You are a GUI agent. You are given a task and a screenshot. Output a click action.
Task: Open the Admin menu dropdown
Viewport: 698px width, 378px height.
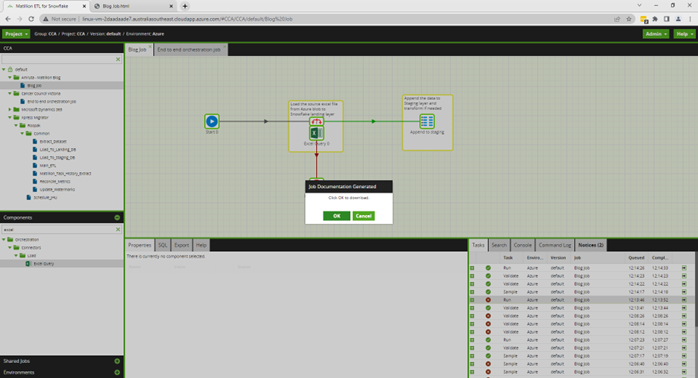point(656,34)
